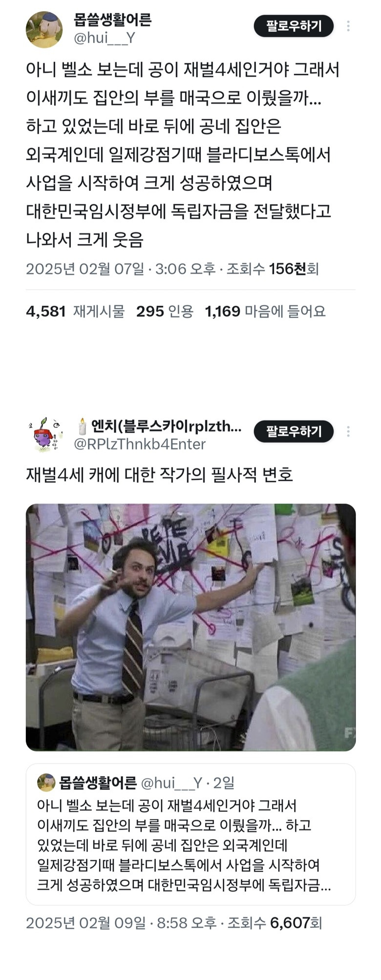This screenshot has width=381, height=980.
Task: Click the small avatar in the quoted tweet
Action: 46,783
